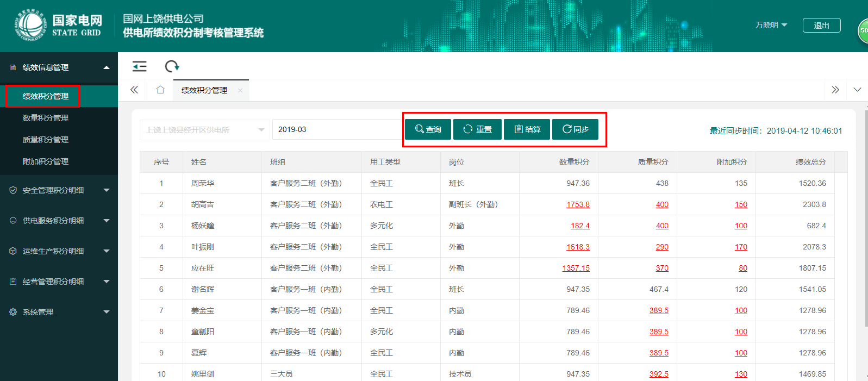The width and height of the screenshot is (868, 381).
Task: Click the 最近同步时间 timestamp text
Action: 776,130
